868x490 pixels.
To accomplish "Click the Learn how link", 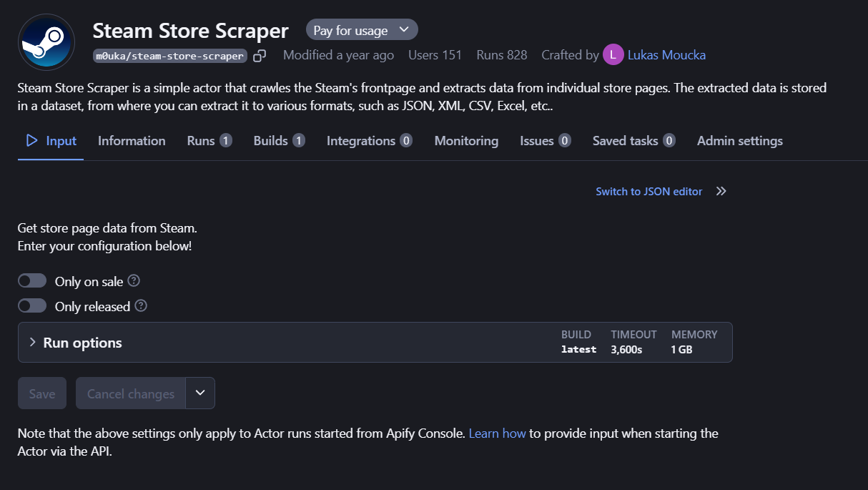I will [x=498, y=433].
